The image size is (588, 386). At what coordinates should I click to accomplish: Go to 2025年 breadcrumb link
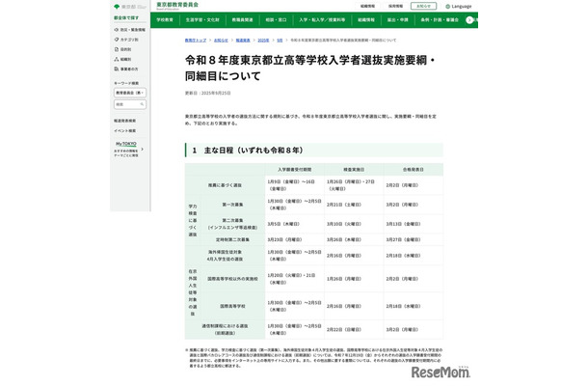point(263,41)
